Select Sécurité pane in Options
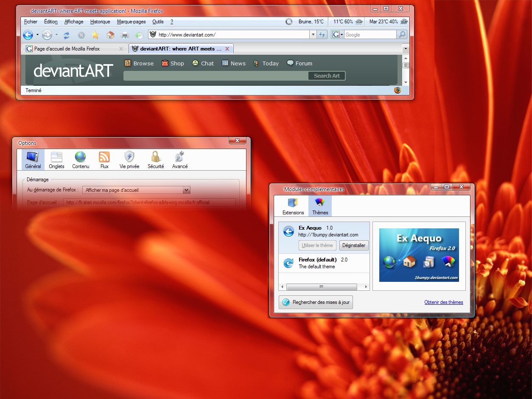The height and width of the screenshot is (399, 532). tap(156, 160)
